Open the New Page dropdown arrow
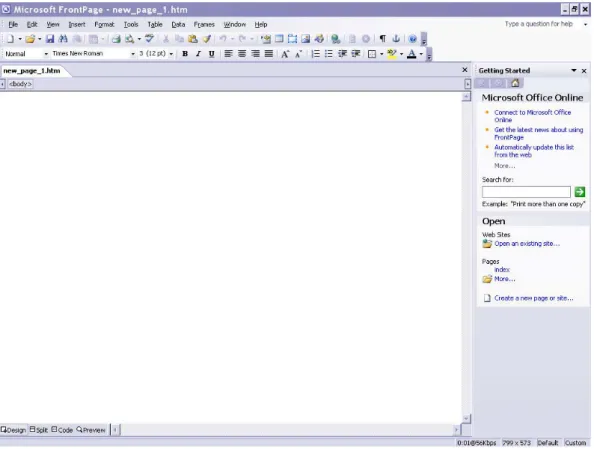Screen dimensions: 594x449 pos(20,39)
